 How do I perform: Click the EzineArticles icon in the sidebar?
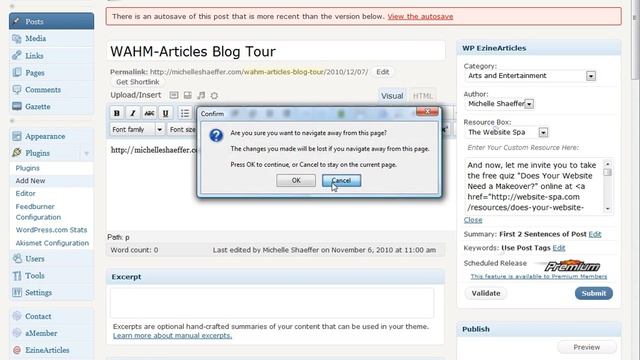click(17, 350)
